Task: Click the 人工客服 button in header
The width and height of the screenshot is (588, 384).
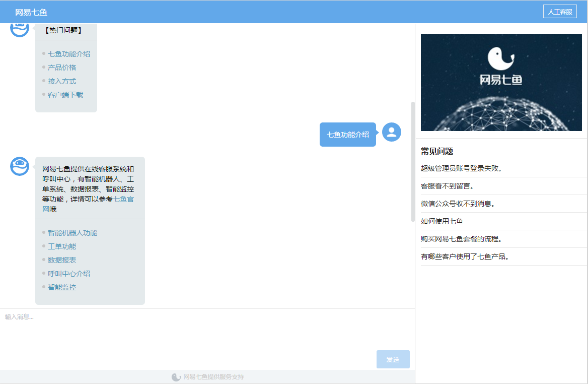Action: tap(559, 12)
